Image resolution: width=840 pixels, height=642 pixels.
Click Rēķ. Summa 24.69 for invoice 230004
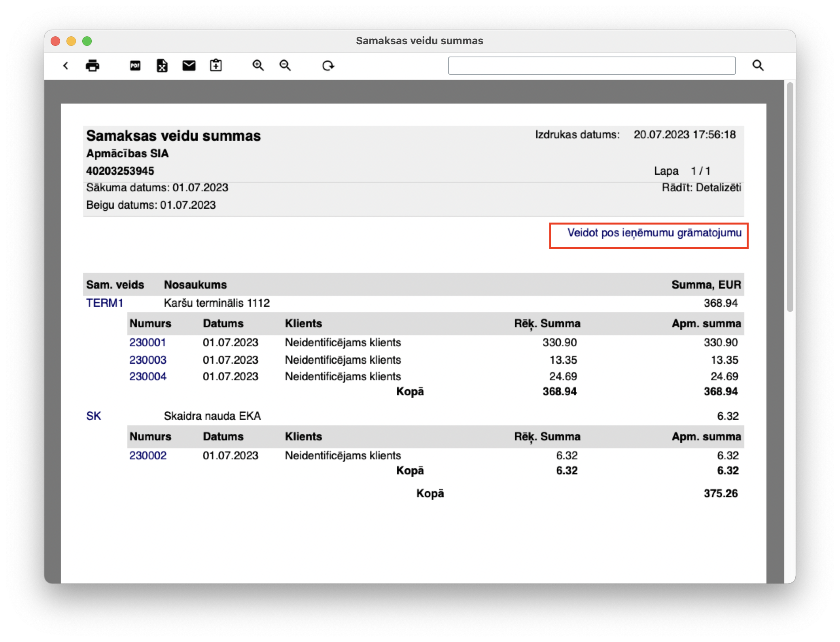click(x=563, y=376)
